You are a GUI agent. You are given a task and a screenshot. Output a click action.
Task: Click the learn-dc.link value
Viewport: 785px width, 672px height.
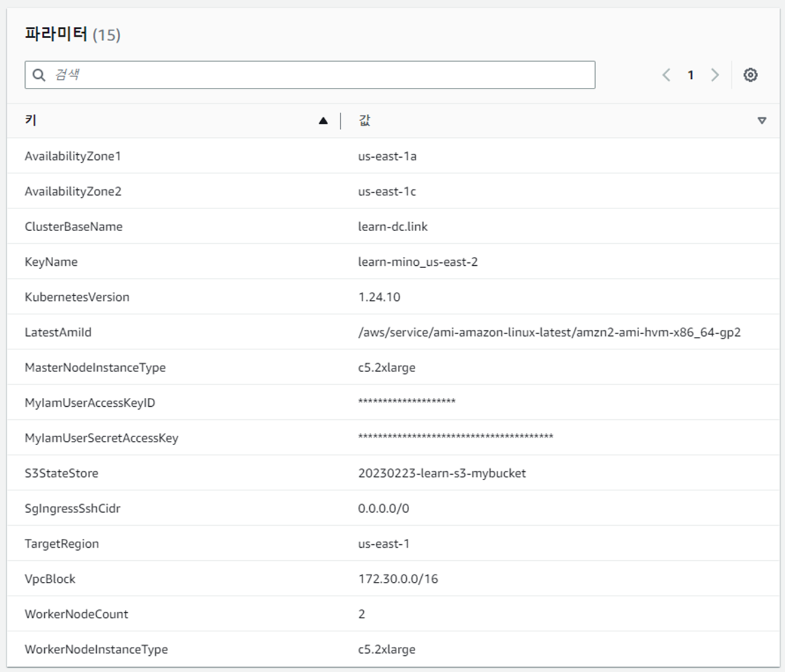pos(392,226)
